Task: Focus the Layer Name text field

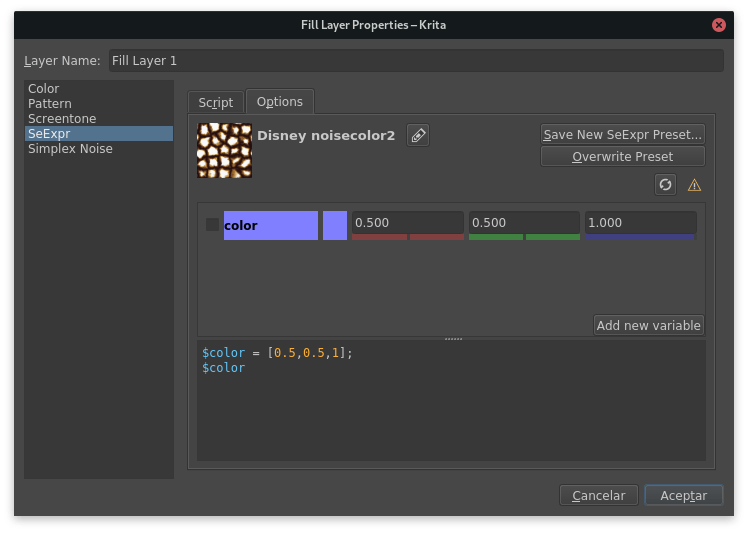Action: [415, 61]
